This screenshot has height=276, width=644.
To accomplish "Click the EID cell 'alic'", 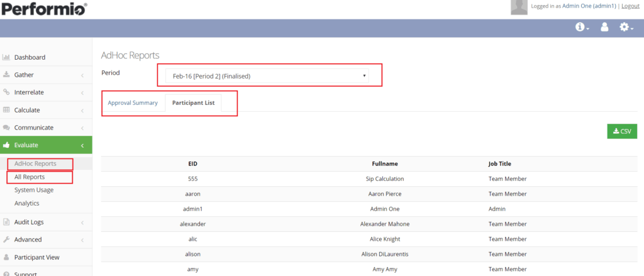I will (x=192, y=239).
